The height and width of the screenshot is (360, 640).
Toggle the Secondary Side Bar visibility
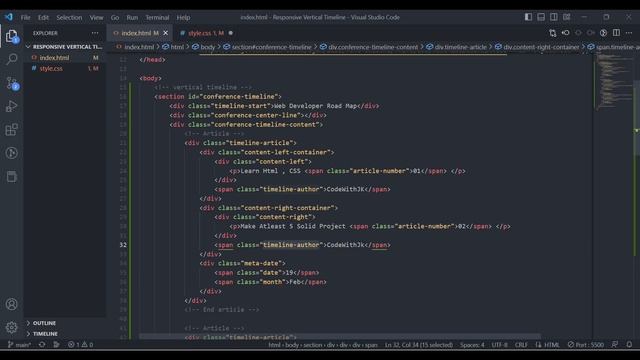(554, 17)
